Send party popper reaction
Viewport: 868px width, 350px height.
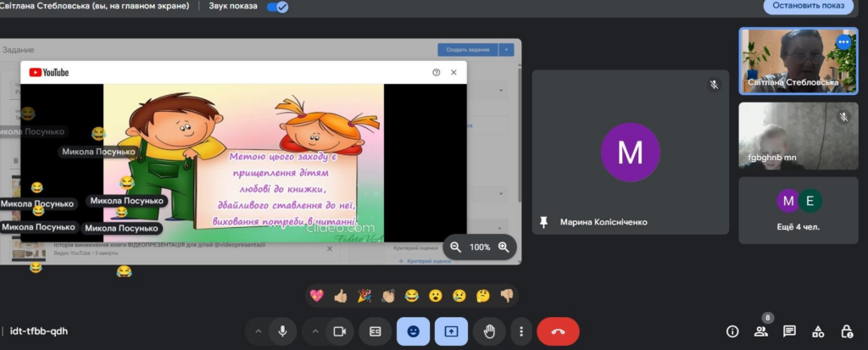[x=364, y=296]
